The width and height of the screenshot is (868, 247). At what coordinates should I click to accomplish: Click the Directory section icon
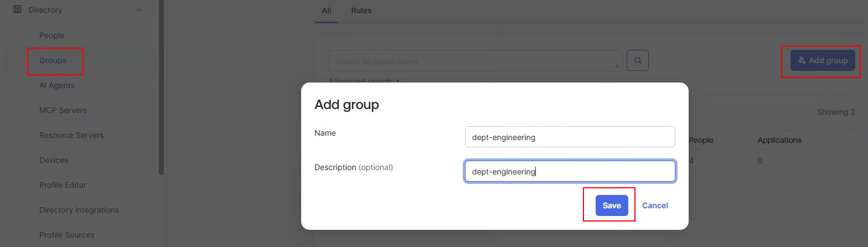coord(17,9)
